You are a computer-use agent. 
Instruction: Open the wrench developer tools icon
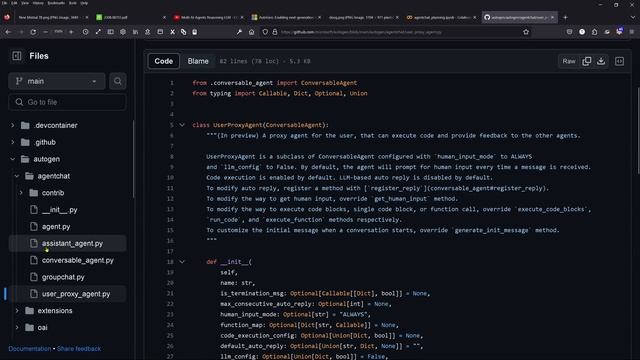239,32
